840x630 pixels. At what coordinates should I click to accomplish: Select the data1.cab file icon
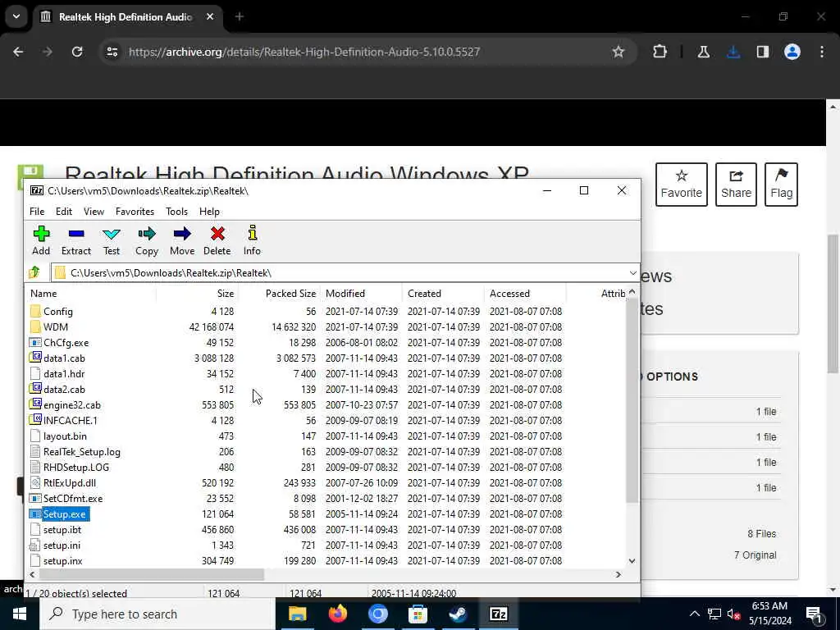tap(35, 358)
